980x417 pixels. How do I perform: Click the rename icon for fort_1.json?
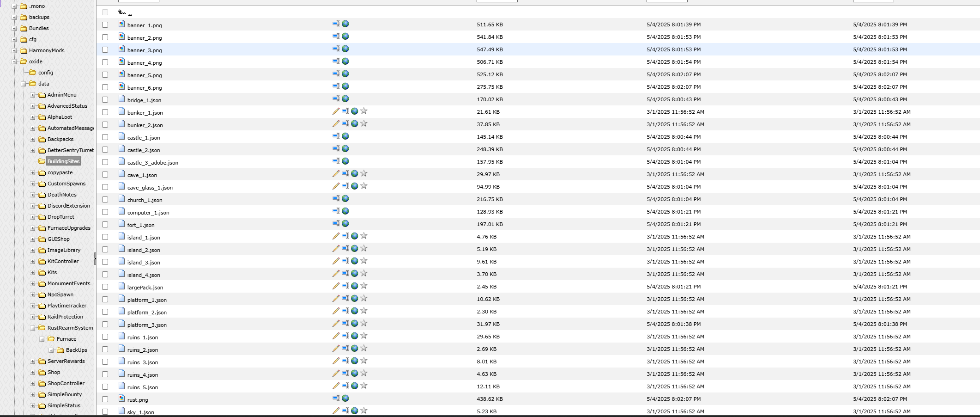pos(336,223)
